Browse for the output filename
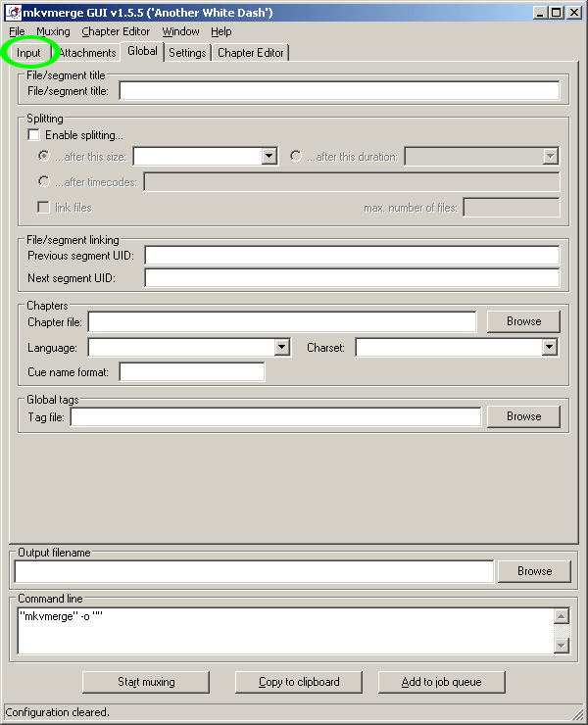This screenshot has height=725, width=588. point(534,571)
